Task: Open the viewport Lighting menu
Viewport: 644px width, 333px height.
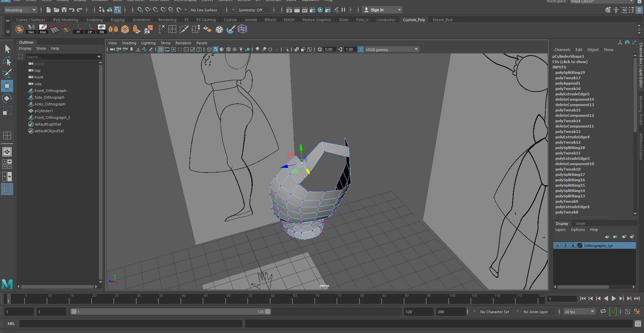Action: [148, 43]
